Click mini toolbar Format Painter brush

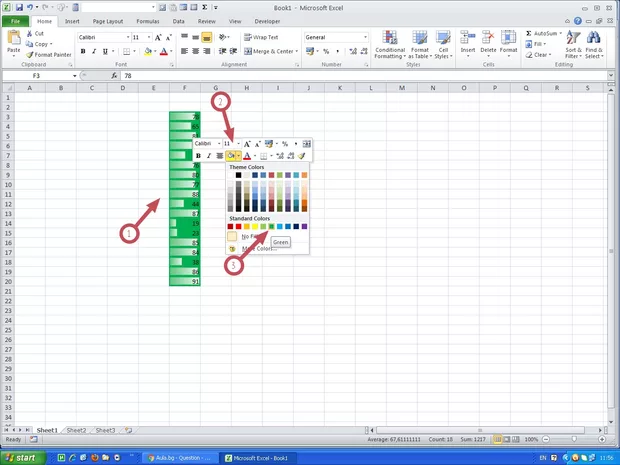[x=302, y=156]
